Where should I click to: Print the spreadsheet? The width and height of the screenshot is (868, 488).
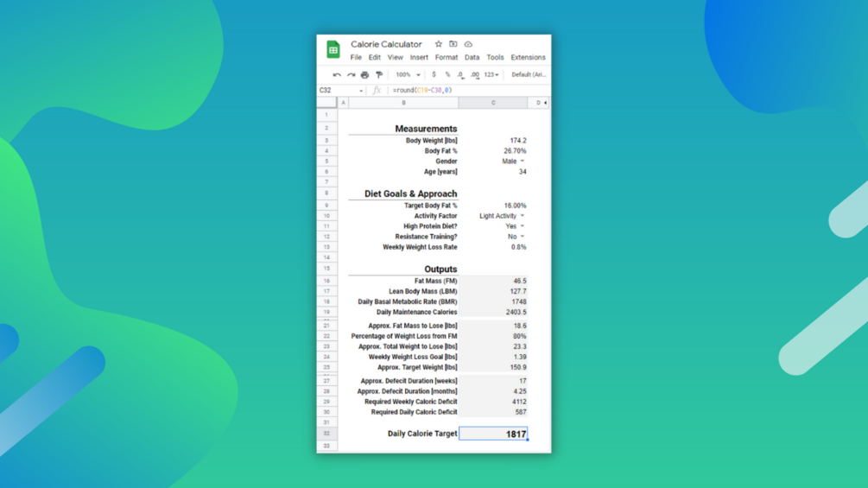(x=364, y=74)
